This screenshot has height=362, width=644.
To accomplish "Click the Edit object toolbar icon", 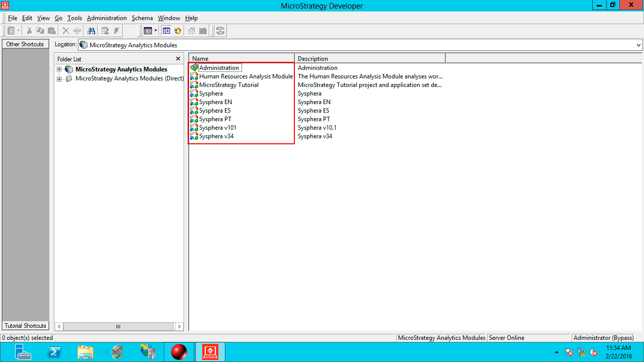I will coord(105,31).
